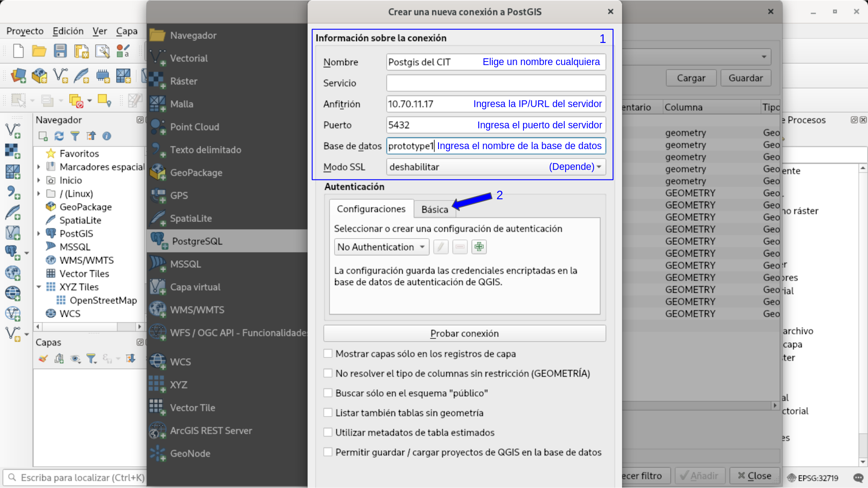Filter the browser tree in Navegador

75,136
